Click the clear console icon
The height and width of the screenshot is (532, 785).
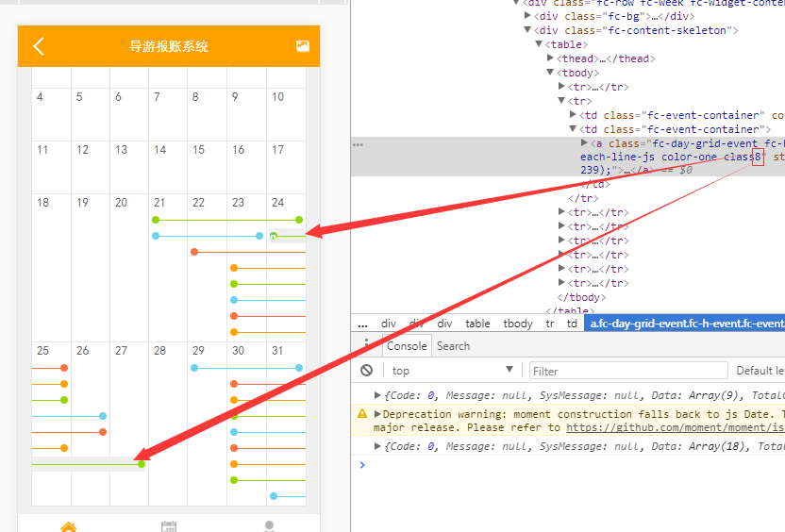[x=366, y=371]
